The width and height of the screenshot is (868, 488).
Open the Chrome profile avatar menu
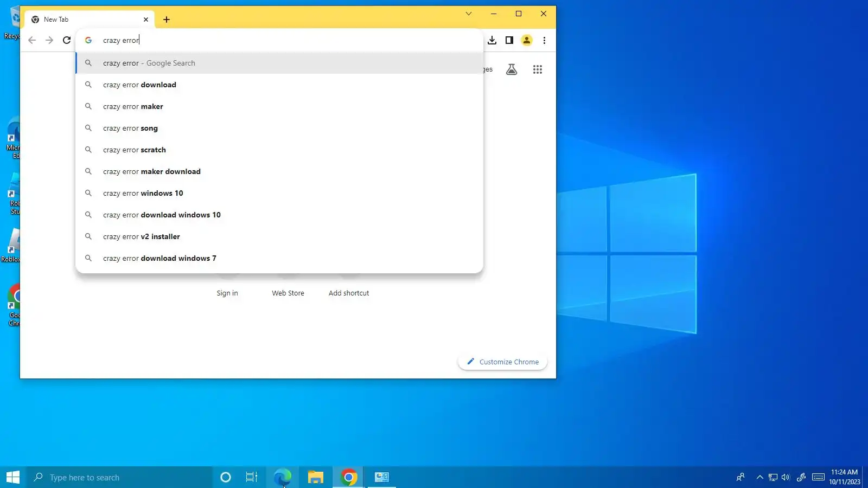coord(527,40)
